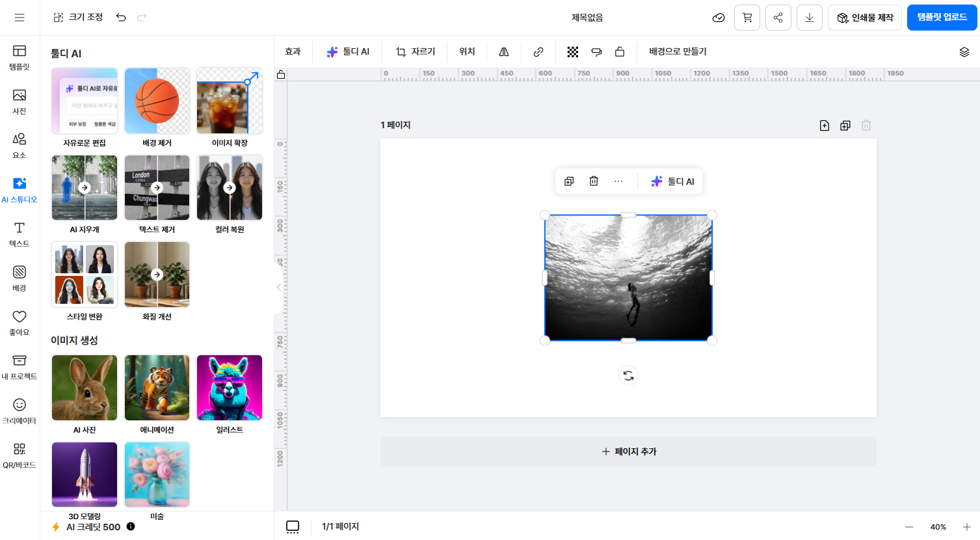Image resolution: width=980 pixels, height=540 pixels.
Task: Download the design
Action: click(810, 18)
